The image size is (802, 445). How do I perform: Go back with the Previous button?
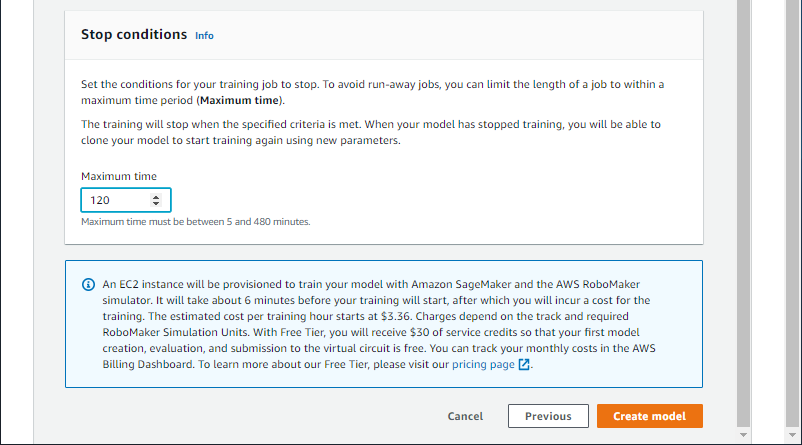click(x=548, y=416)
